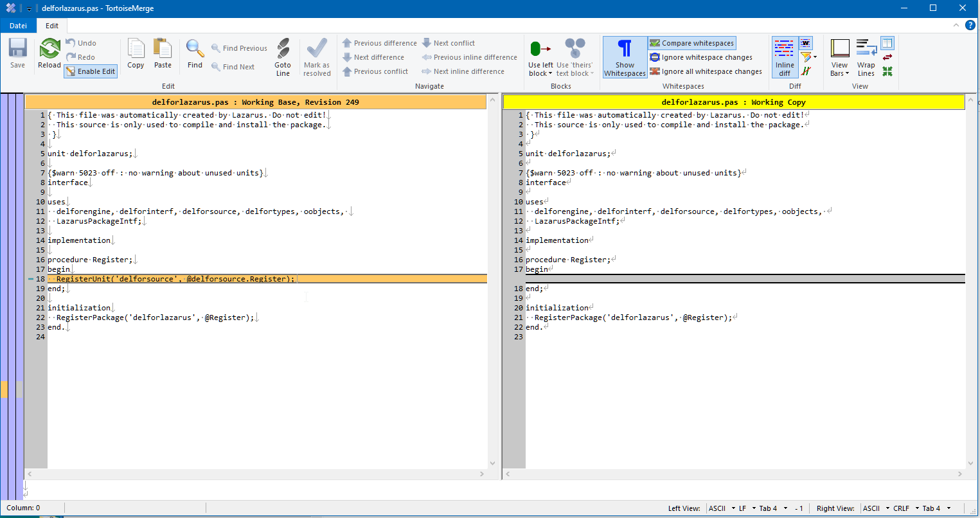Go to the previous conflict
980x518 pixels.
(x=375, y=71)
